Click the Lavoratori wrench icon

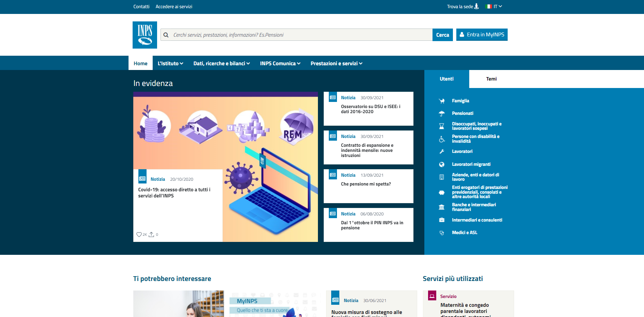click(x=442, y=152)
